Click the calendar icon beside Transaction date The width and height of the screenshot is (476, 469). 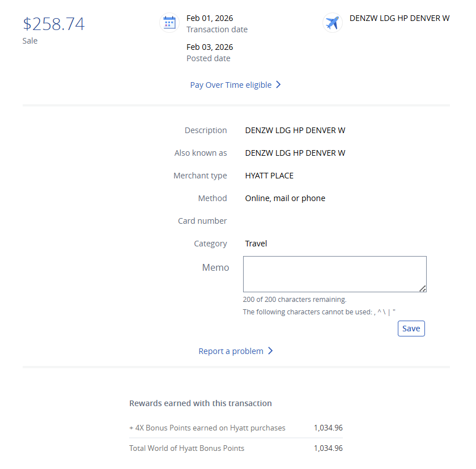click(169, 22)
